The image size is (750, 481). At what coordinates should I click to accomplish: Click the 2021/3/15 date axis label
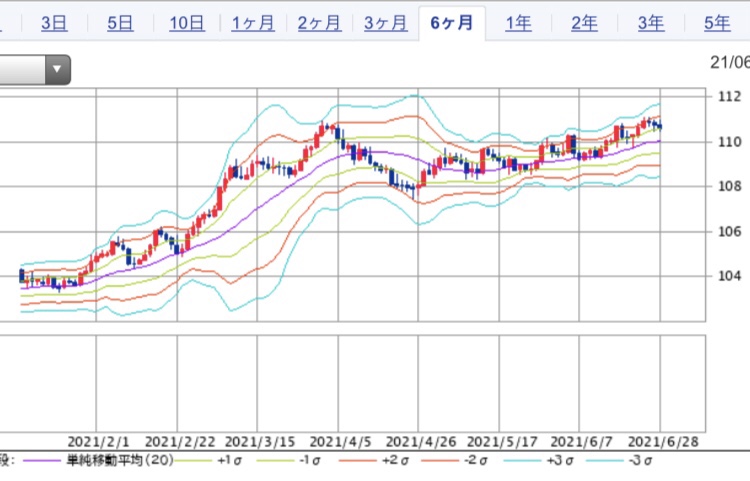point(260,442)
